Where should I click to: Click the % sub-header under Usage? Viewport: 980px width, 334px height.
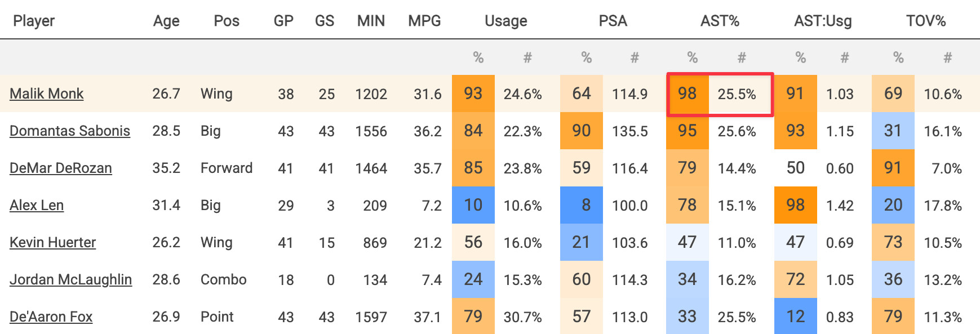478,57
